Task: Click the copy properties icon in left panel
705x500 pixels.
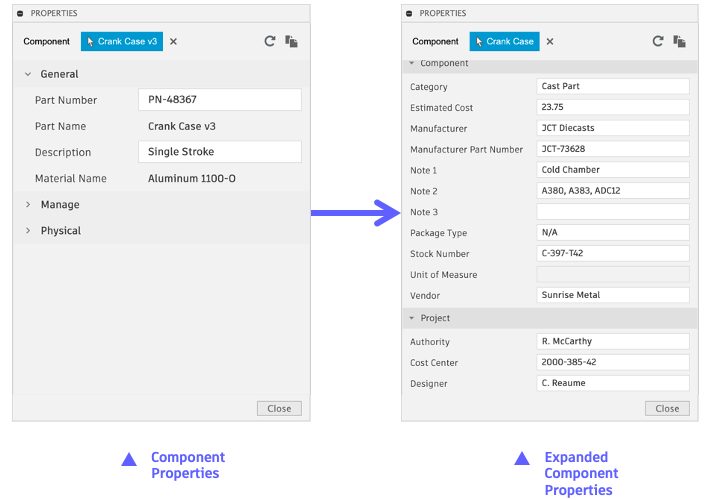Action: click(291, 41)
